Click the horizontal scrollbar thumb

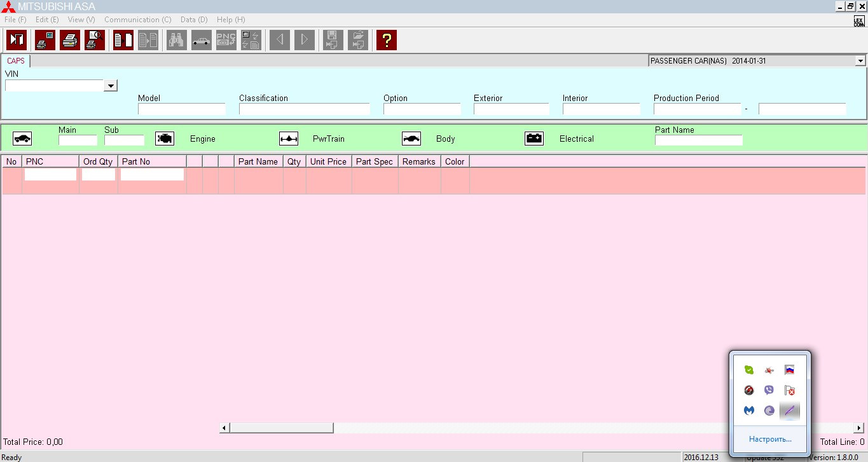282,428
